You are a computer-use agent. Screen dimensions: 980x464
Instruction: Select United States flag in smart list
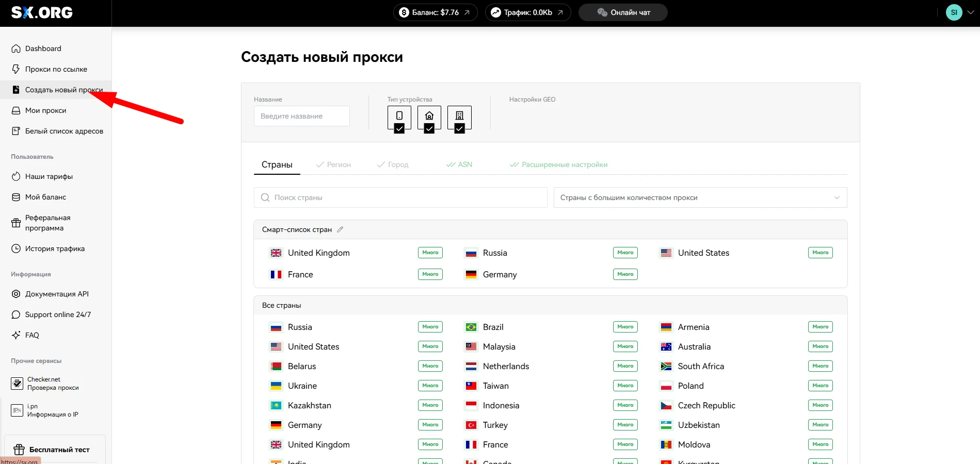pyautogui.click(x=666, y=253)
